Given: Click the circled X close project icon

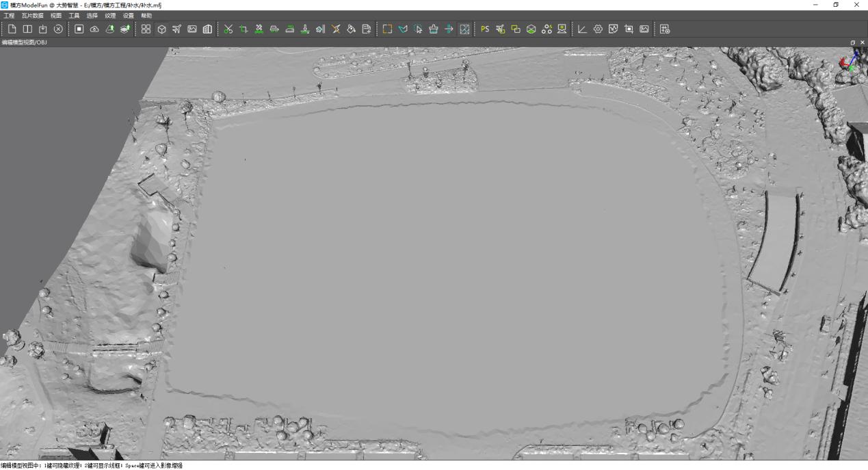Looking at the screenshot, I should 59,29.
